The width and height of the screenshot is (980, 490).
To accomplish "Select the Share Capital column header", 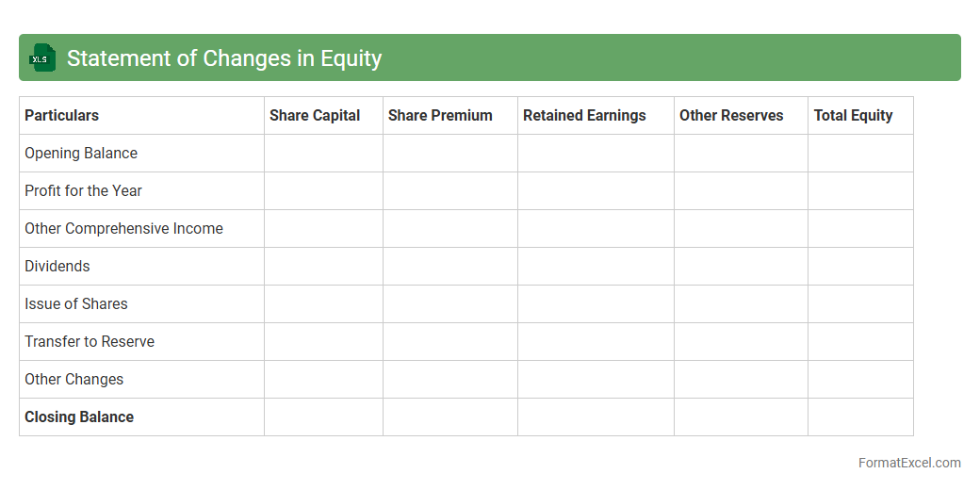I will point(315,115).
